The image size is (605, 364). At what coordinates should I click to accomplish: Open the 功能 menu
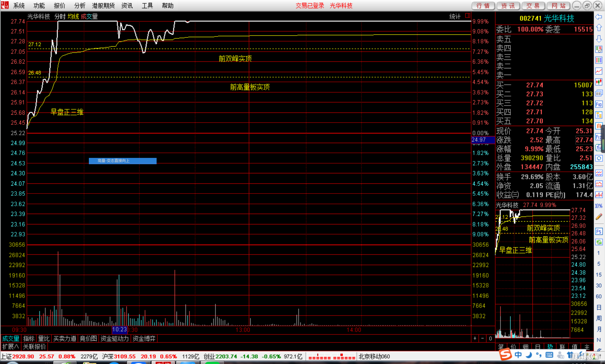point(39,5)
